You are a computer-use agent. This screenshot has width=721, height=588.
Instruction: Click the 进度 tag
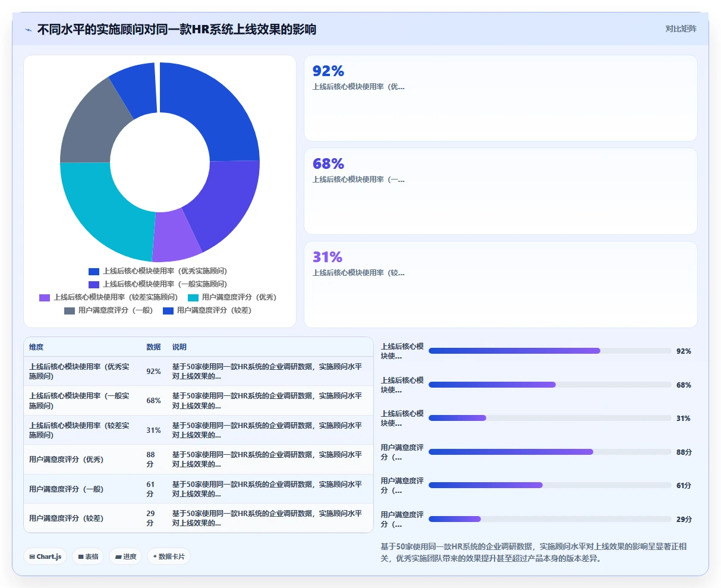click(x=125, y=556)
